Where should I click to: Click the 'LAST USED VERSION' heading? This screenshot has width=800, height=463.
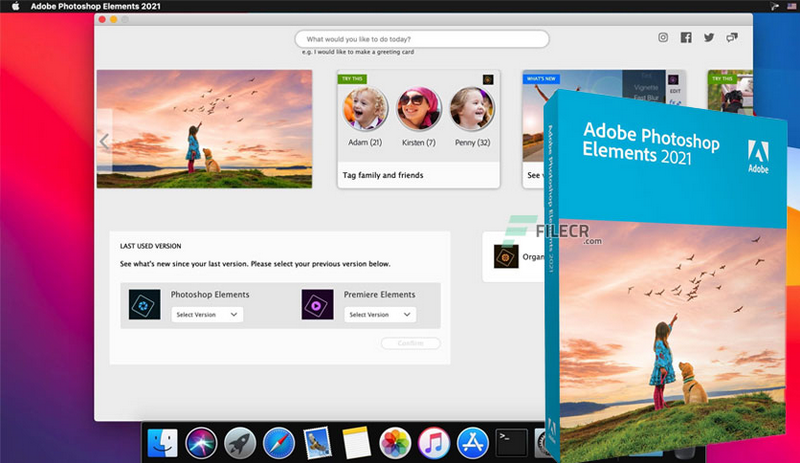[151, 246]
